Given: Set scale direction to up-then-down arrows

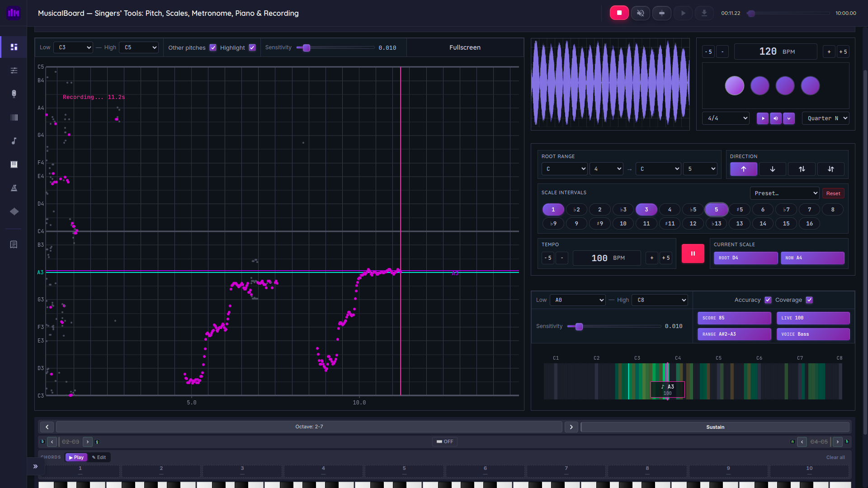Looking at the screenshot, I should (x=802, y=169).
